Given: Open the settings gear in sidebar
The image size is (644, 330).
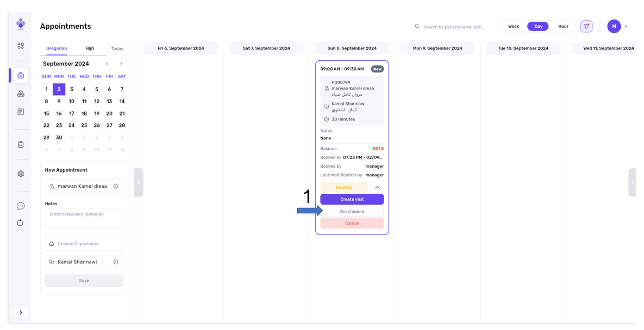Looking at the screenshot, I should point(21,174).
